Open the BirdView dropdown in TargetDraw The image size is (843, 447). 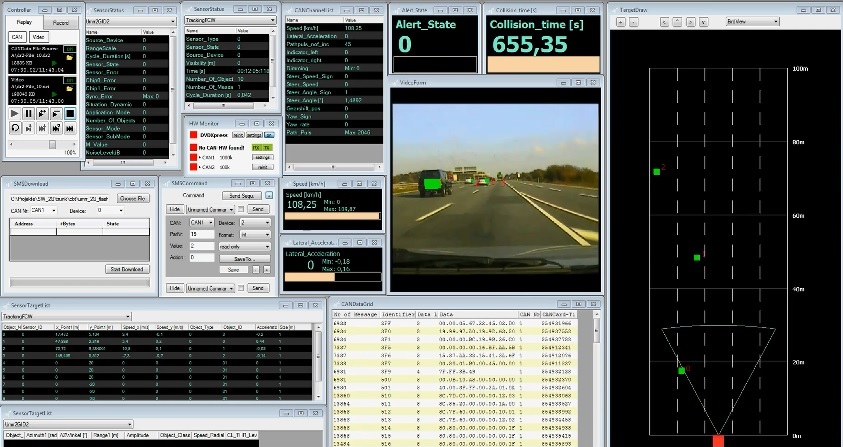(x=752, y=22)
